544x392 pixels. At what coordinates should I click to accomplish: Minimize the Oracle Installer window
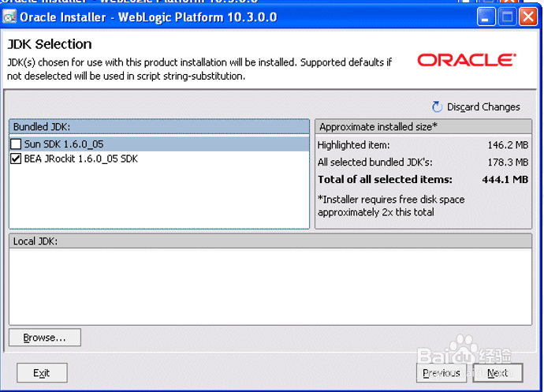pos(486,17)
